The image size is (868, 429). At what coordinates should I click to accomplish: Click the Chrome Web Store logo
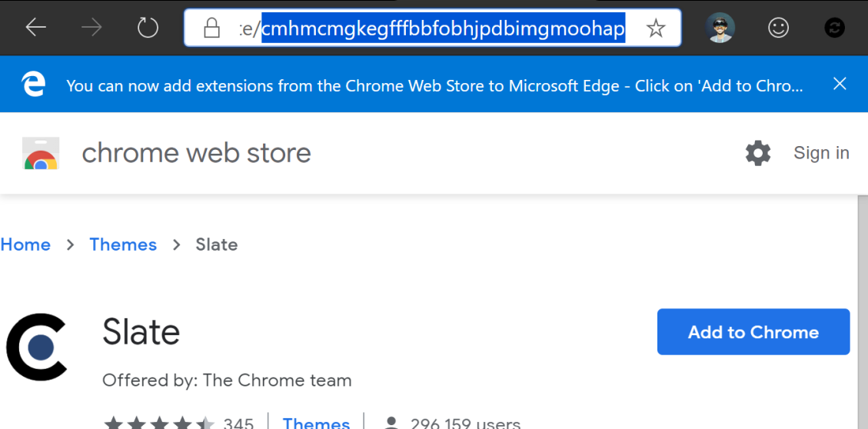click(x=42, y=154)
